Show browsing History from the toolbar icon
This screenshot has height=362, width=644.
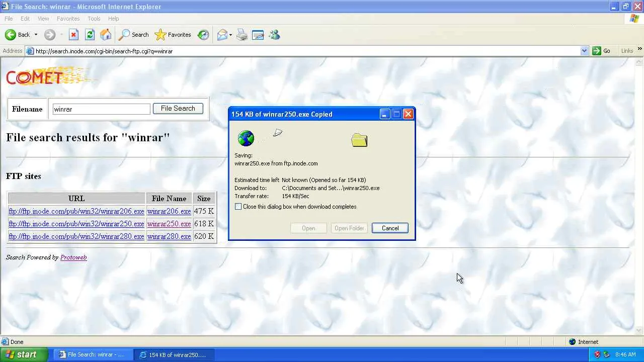pos(203,35)
